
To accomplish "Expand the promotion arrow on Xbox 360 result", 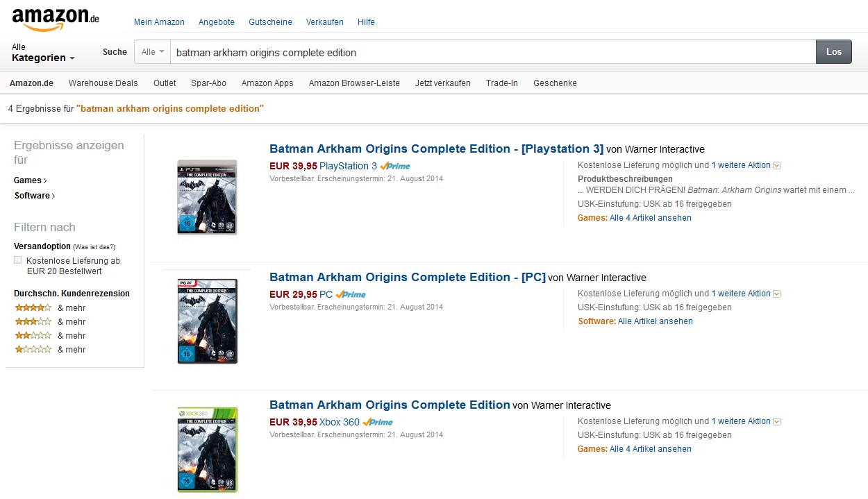I will pos(777,421).
